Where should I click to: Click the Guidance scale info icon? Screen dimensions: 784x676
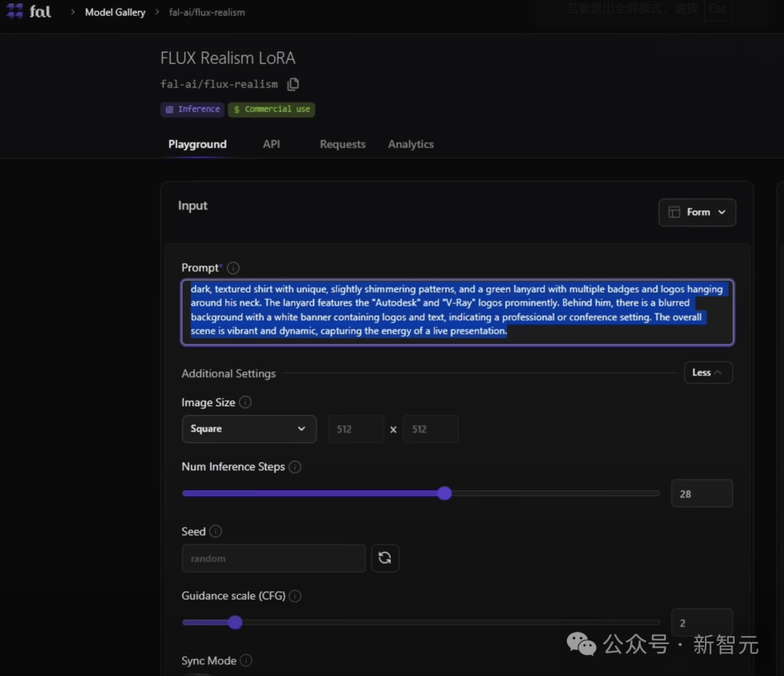[295, 596]
